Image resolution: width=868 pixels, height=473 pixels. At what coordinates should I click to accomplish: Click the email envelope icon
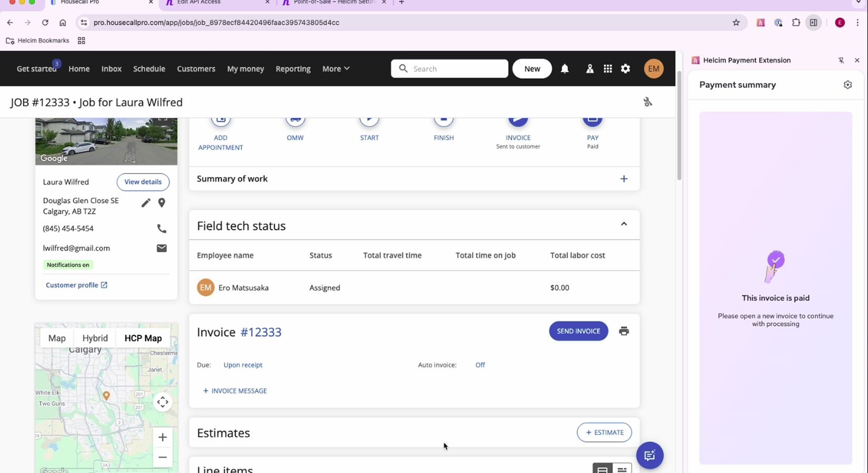[x=162, y=248]
